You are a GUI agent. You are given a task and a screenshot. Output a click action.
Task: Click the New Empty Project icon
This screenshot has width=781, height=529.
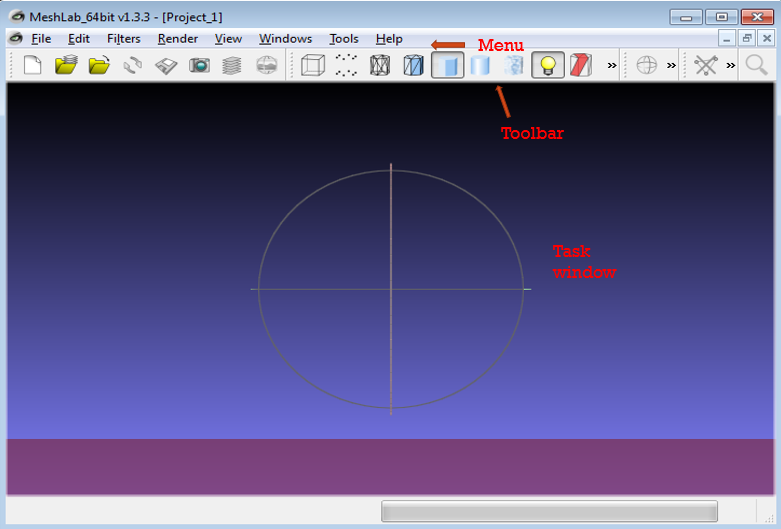(33, 66)
